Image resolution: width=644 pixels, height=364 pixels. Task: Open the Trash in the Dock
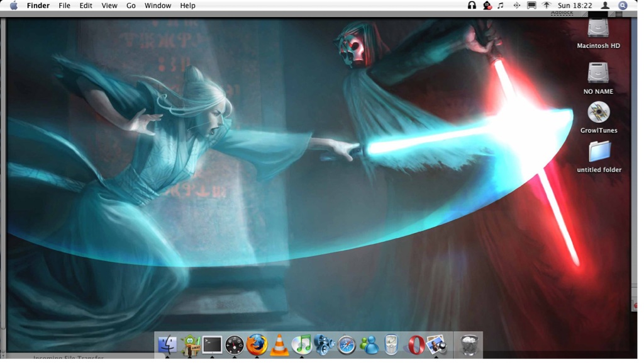click(469, 345)
